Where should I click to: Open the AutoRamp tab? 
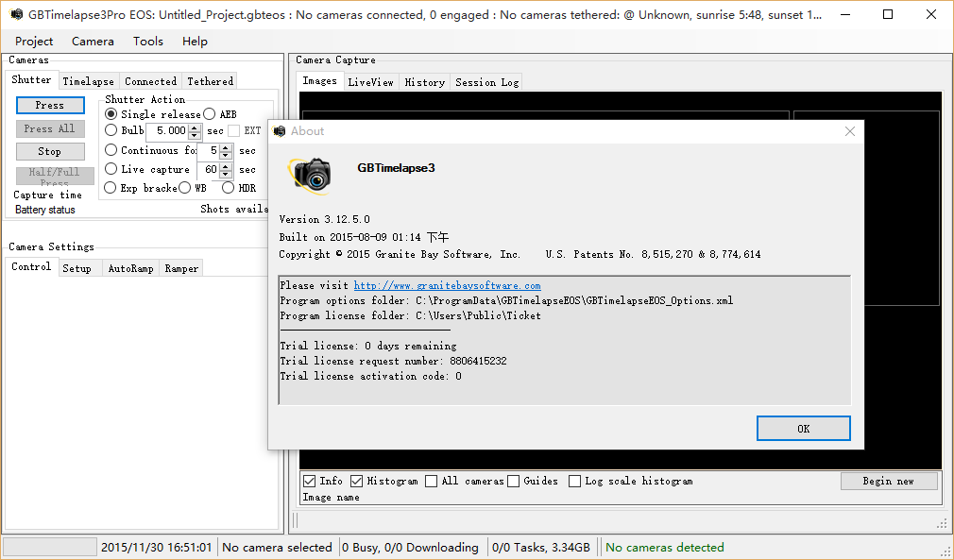[130, 268]
